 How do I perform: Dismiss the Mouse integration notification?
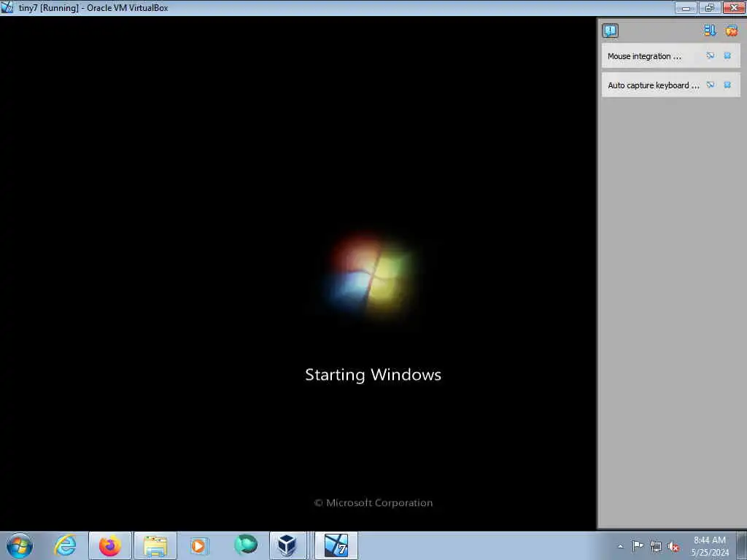[727, 55]
